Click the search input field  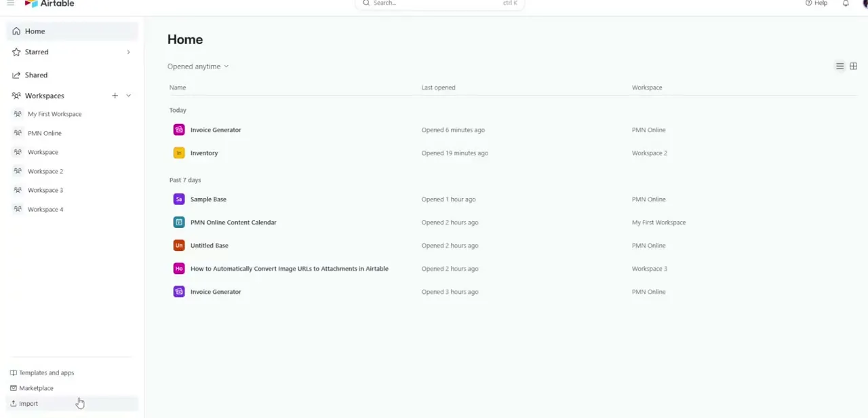(x=439, y=3)
